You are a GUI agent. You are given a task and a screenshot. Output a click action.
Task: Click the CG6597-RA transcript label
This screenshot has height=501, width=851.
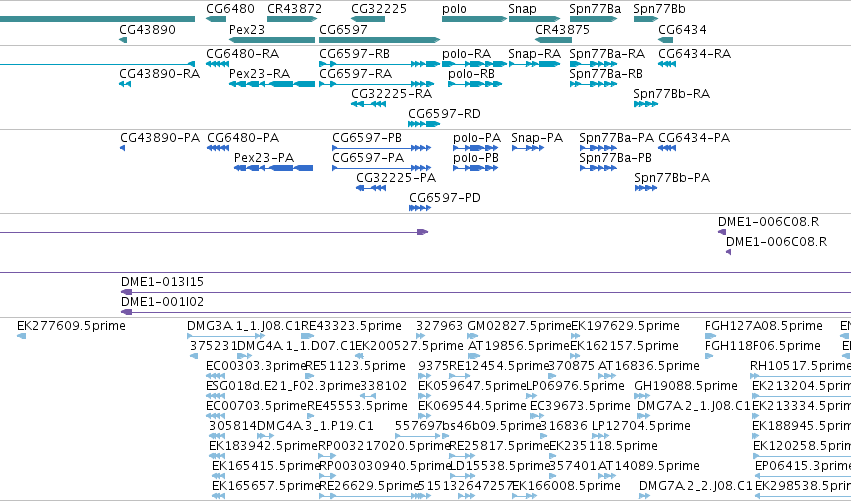point(355,74)
